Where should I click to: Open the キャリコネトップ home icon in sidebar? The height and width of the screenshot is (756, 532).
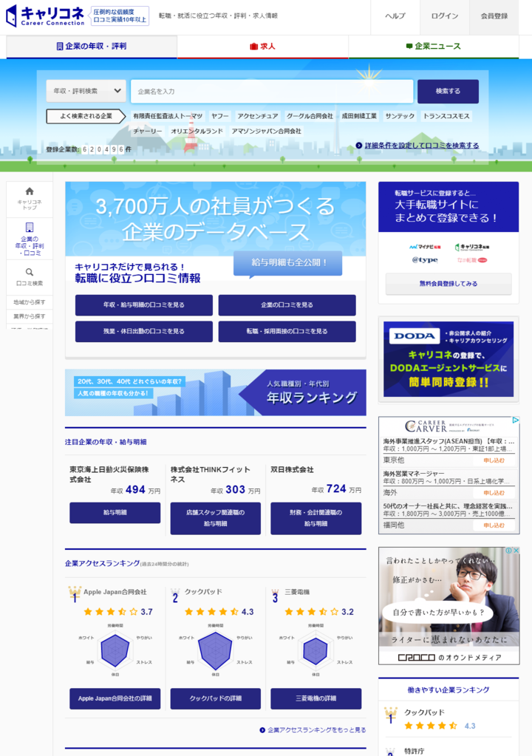[x=30, y=199]
